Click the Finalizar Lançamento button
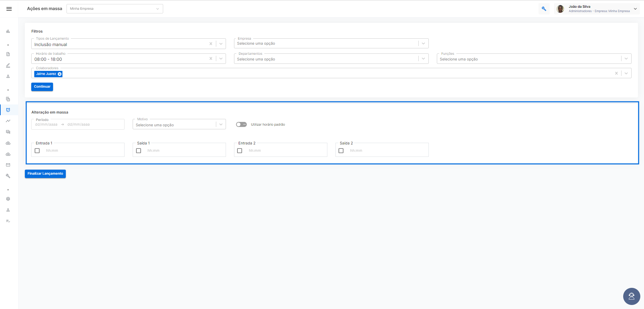Image resolution: width=644 pixels, height=309 pixels. point(45,174)
